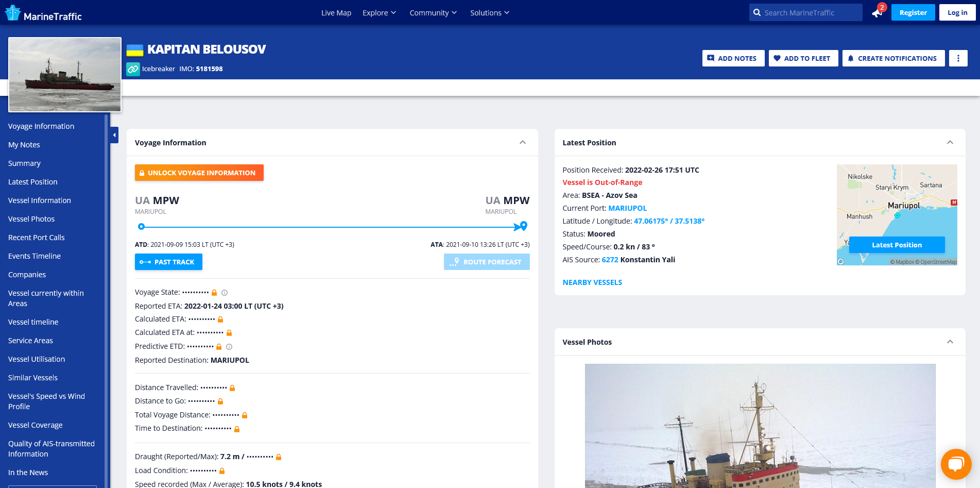Viewport: 980px width, 488px height.
Task: Click the Register button
Action: pyautogui.click(x=913, y=12)
